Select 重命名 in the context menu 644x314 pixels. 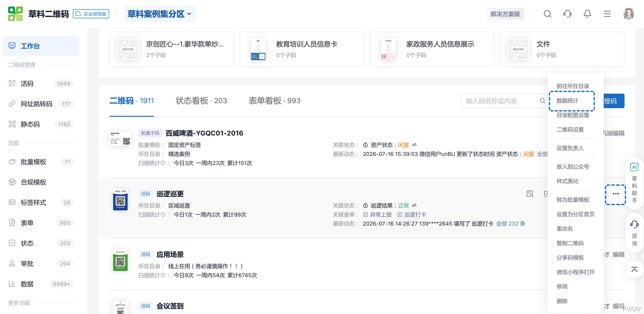click(565, 229)
